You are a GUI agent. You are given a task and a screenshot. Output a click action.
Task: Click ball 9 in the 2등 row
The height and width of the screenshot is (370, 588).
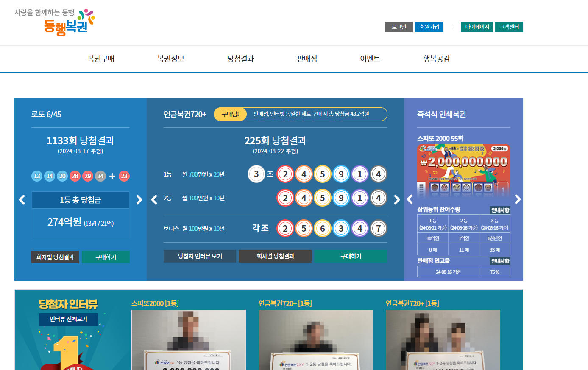pyautogui.click(x=341, y=198)
